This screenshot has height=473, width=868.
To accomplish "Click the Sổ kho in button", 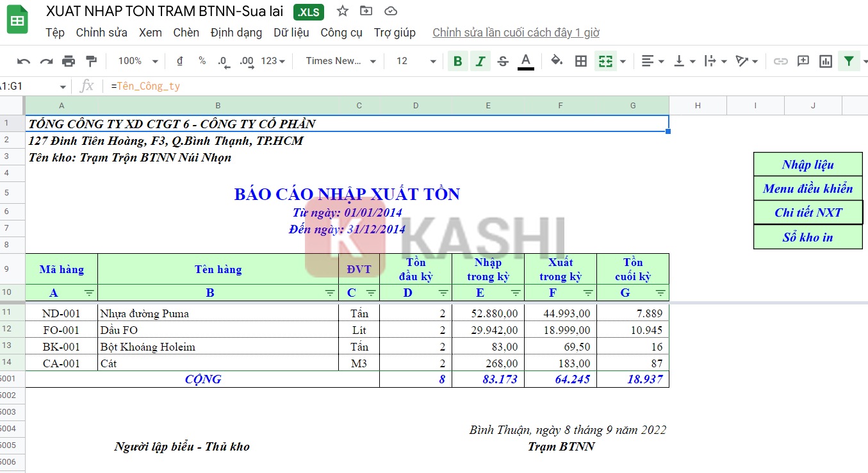I will [808, 236].
